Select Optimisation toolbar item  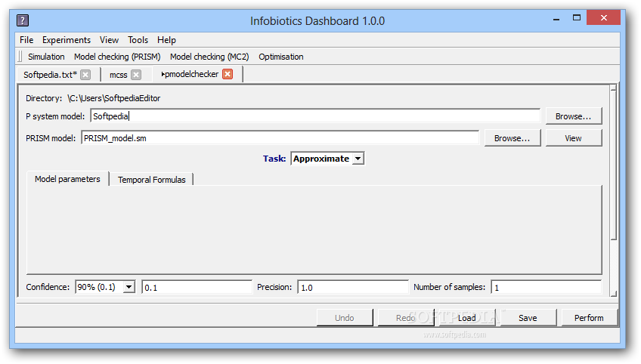281,57
